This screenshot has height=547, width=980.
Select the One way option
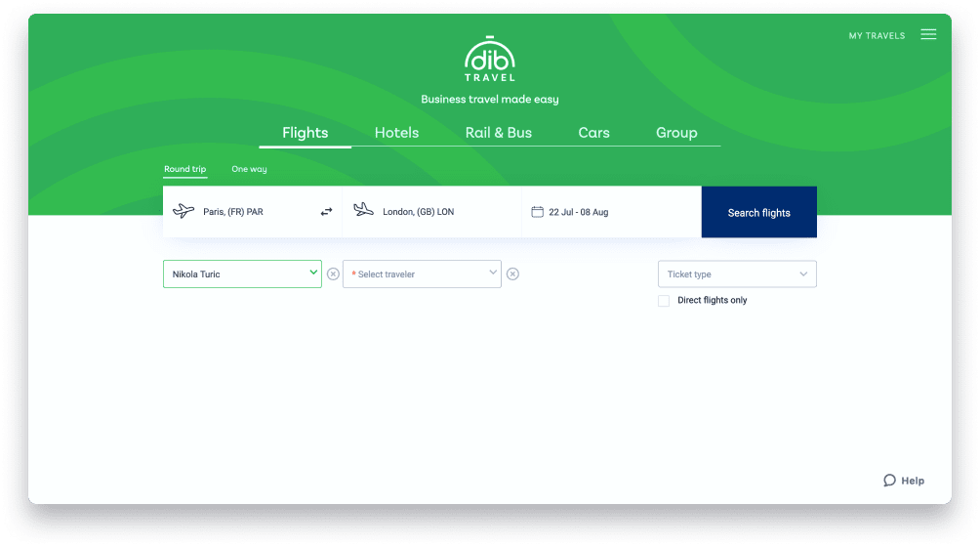[249, 169]
